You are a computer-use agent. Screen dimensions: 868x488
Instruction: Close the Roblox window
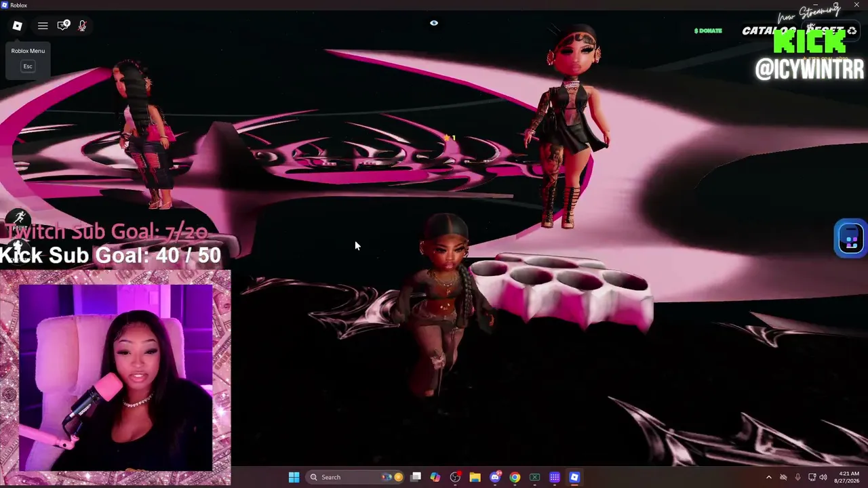856,5
